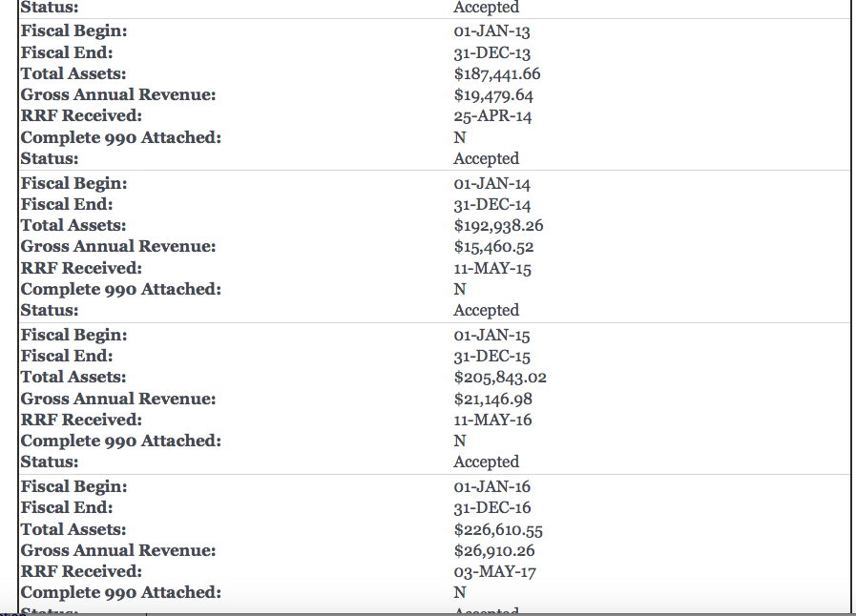Click the RRF received date 03-MAY-17

click(x=492, y=571)
